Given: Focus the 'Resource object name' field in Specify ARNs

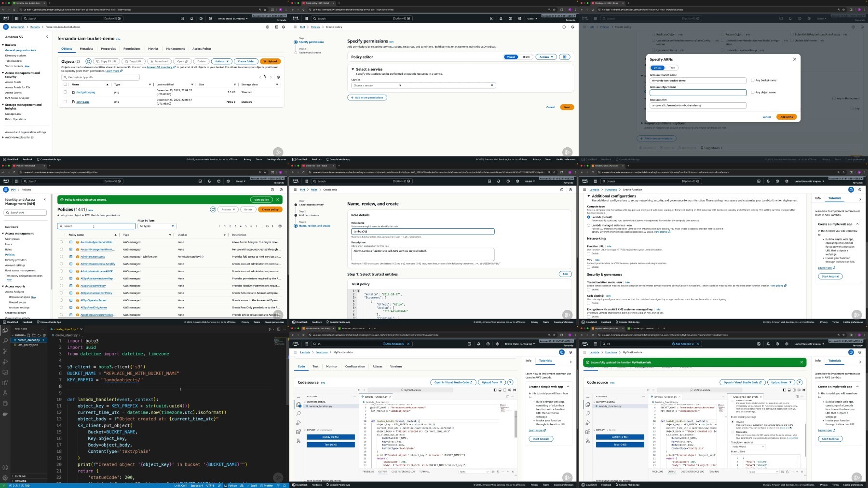Looking at the screenshot, I should [698, 92].
